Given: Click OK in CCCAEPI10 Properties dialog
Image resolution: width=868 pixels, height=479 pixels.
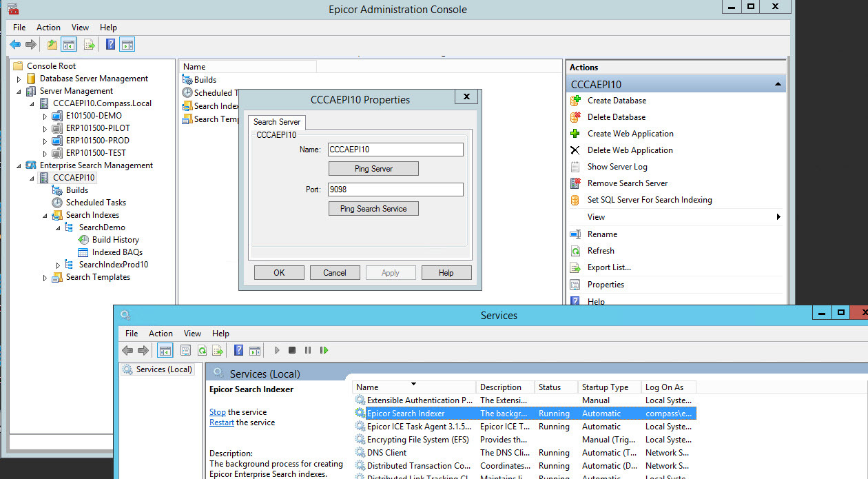Looking at the screenshot, I should click(x=279, y=273).
